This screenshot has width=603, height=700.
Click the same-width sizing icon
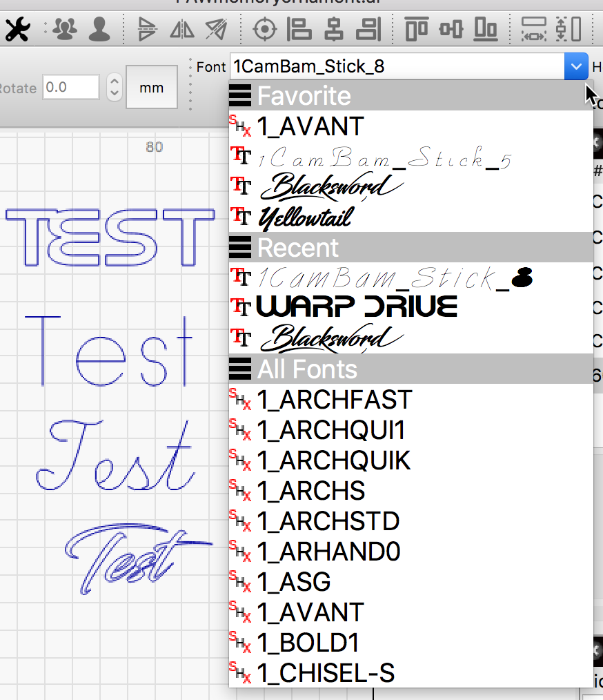click(533, 29)
